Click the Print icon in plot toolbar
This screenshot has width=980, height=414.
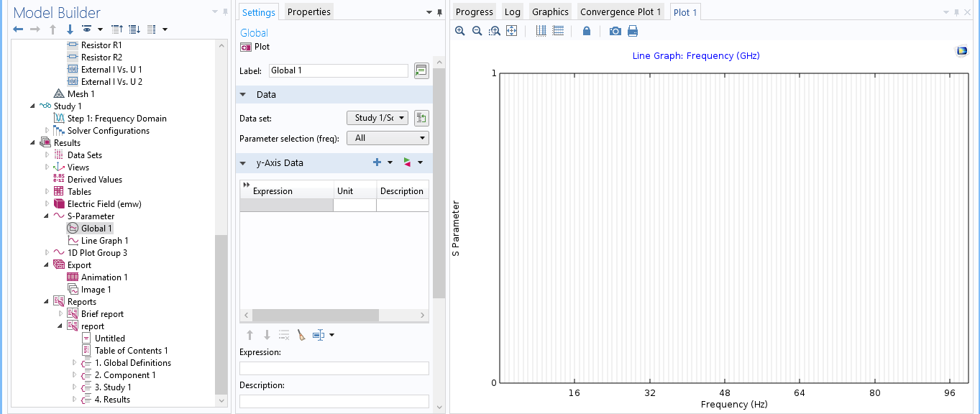(x=633, y=31)
